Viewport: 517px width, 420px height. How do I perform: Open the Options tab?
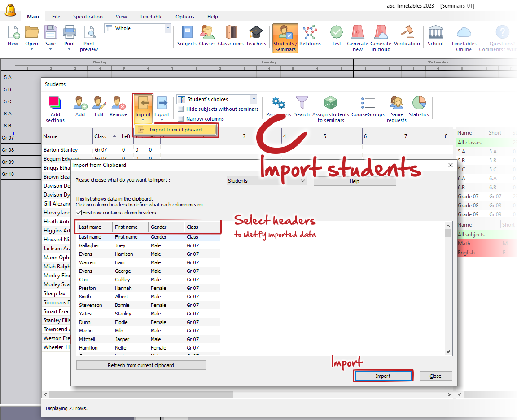[x=185, y=17]
